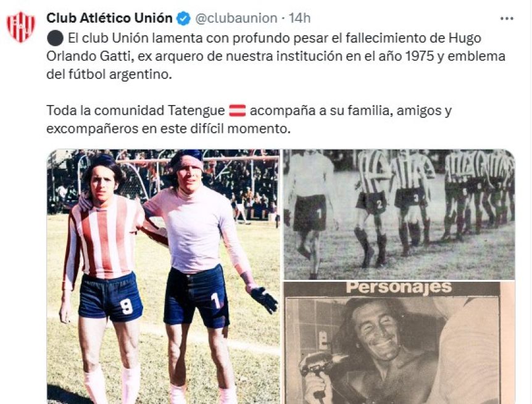532x404 pixels.
Task: Open the @clubaunion handle link
Action: pyautogui.click(x=236, y=19)
